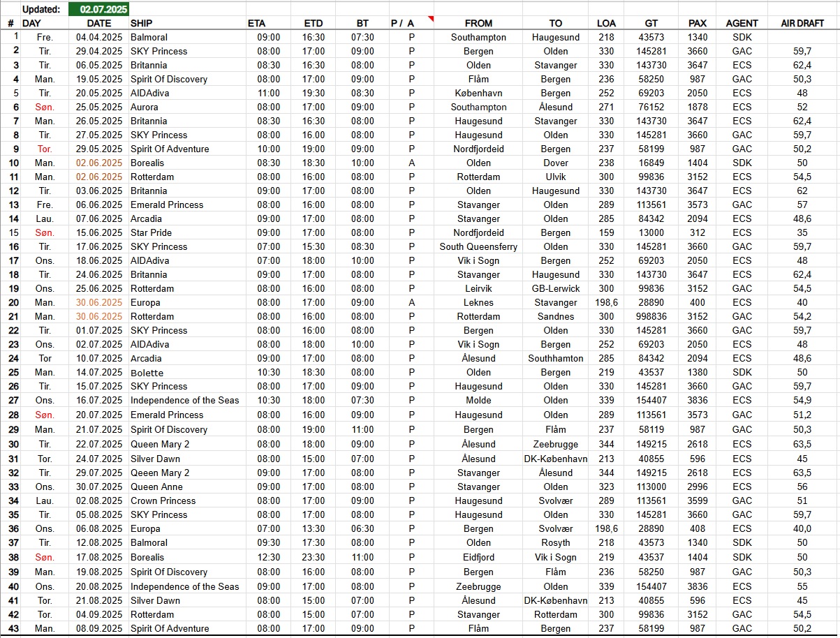Select the date 04.04.2025
The height and width of the screenshot is (638, 840).
point(99,37)
